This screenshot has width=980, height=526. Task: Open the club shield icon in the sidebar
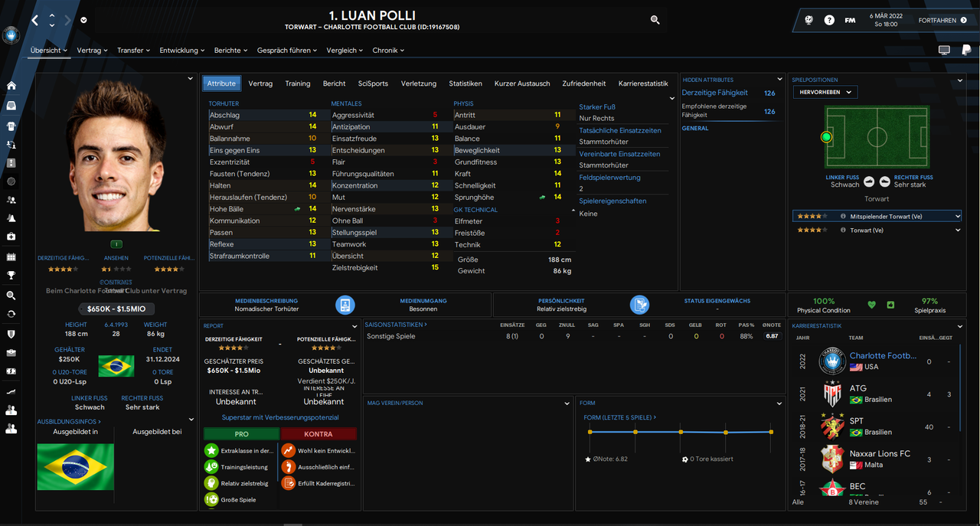click(11, 334)
